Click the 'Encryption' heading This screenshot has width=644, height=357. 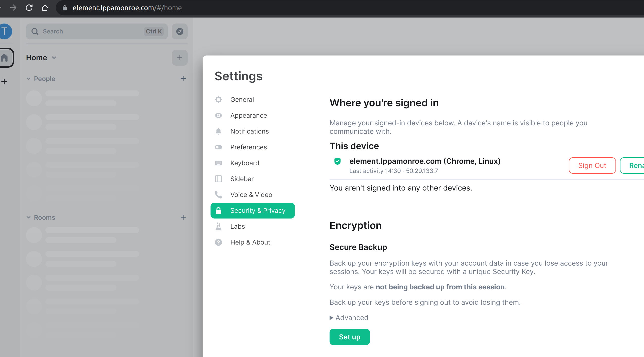pos(356,226)
